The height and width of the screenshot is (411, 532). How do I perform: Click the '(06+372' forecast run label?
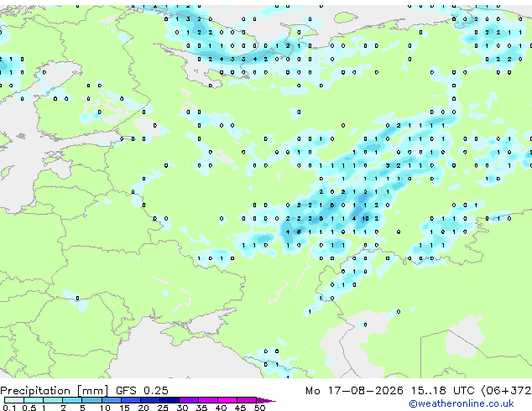[x=506, y=391]
